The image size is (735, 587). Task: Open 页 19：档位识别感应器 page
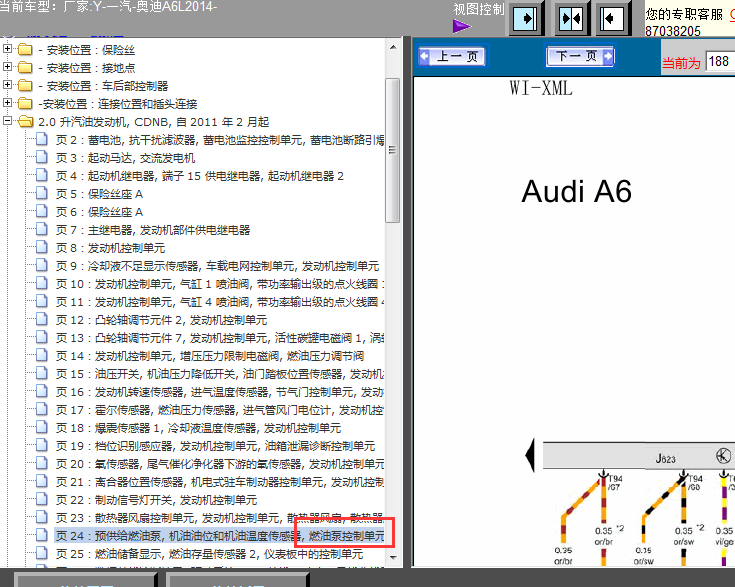pyautogui.click(x=216, y=446)
